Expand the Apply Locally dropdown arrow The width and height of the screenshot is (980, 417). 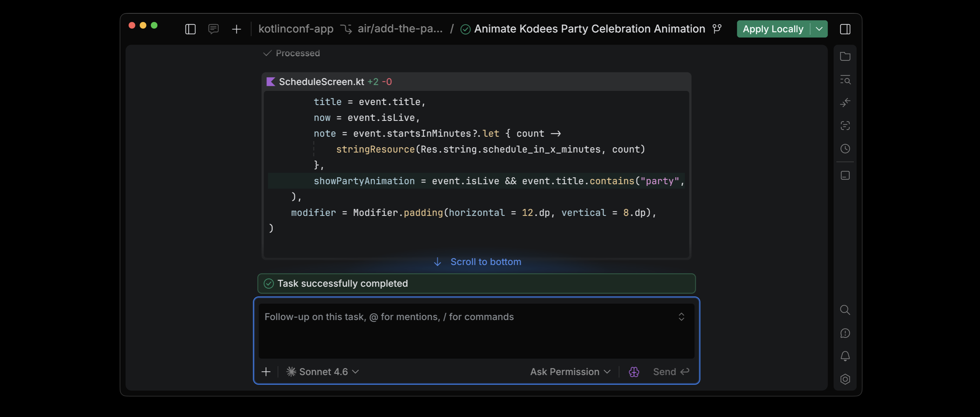(x=819, y=29)
